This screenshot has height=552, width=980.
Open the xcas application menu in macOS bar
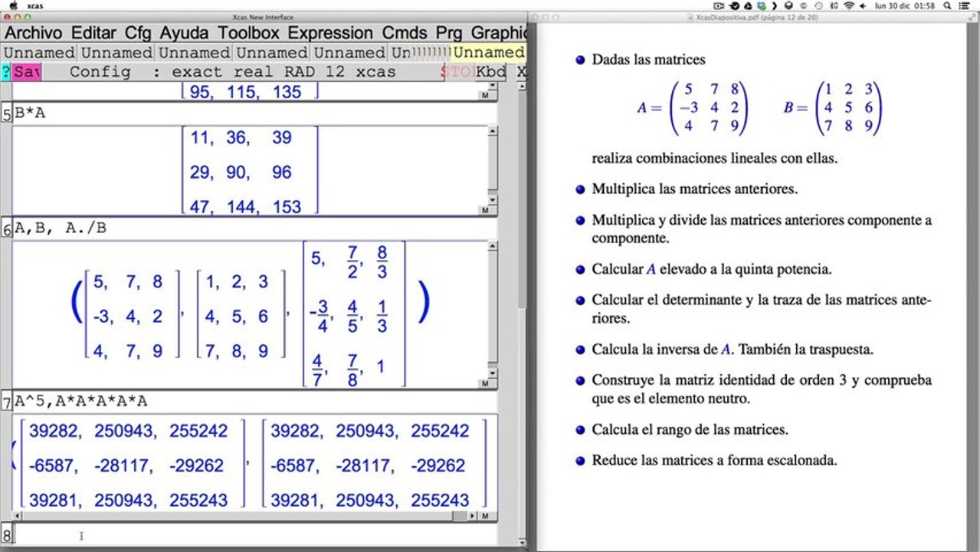point(34,5)
